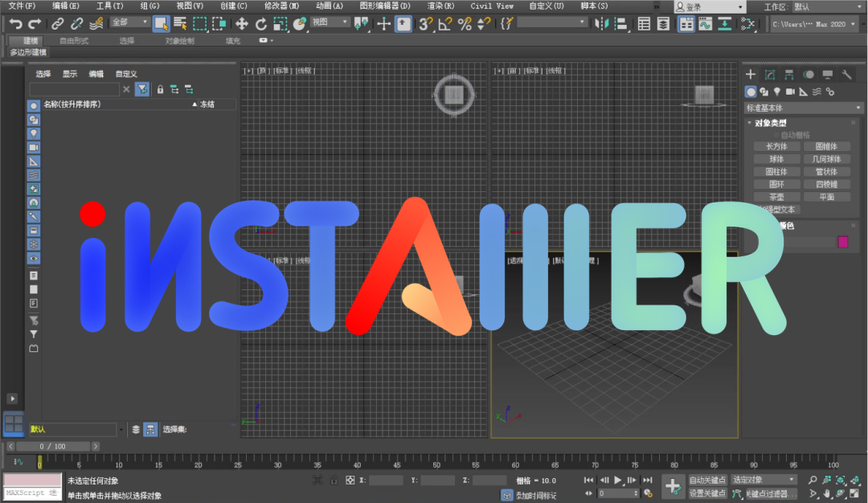868x503 pixels.
Task: Click the Align tool icon
Action: [621, 24]
